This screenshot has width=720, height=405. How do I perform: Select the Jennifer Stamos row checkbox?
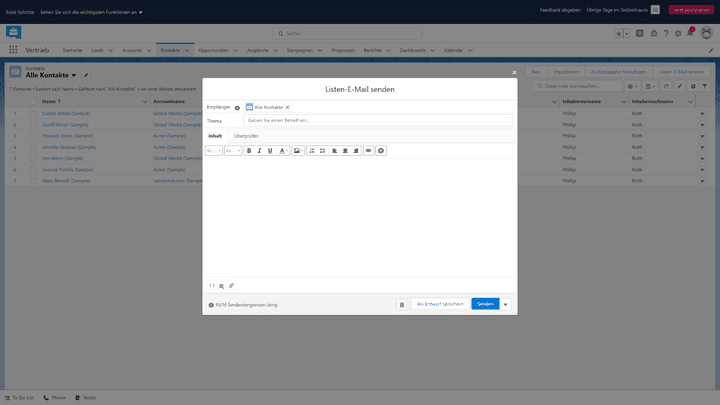tap(33, 147)
